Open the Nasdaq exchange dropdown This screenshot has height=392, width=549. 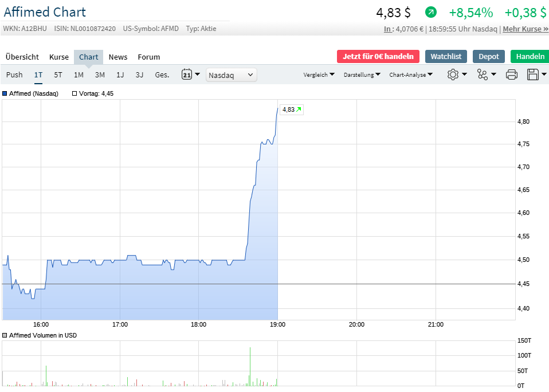coord(231,75)
